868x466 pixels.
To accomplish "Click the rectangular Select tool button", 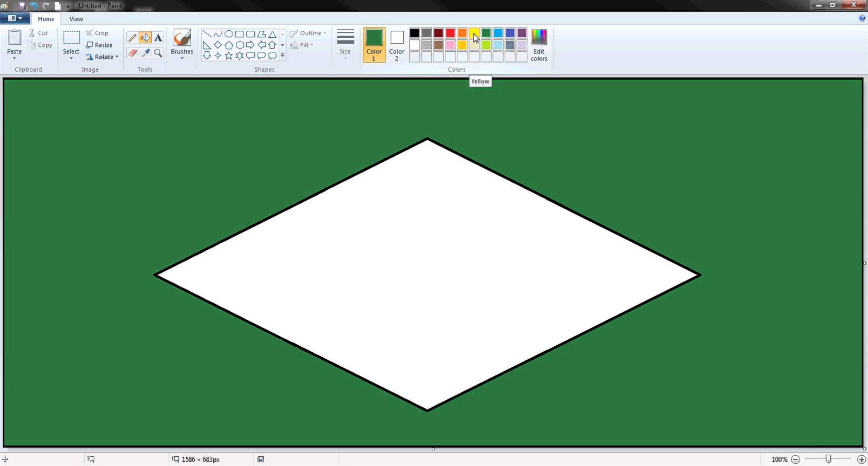I will click(x=71, y=37).
